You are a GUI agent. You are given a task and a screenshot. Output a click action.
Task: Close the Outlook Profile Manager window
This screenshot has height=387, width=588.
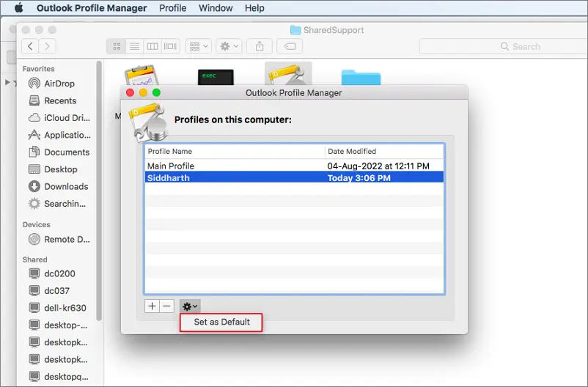(x=130, y=92)
